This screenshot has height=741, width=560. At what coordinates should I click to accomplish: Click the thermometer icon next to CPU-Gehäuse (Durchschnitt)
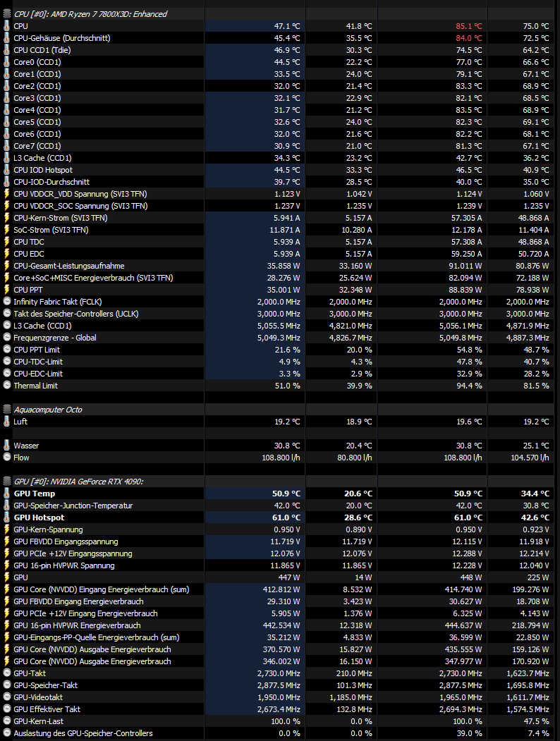[x=6, y=38]
